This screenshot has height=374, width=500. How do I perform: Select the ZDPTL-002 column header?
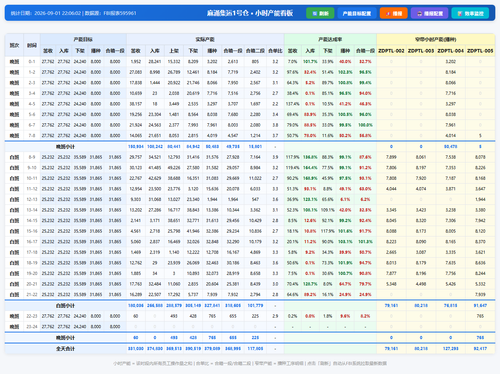(391, 51)
